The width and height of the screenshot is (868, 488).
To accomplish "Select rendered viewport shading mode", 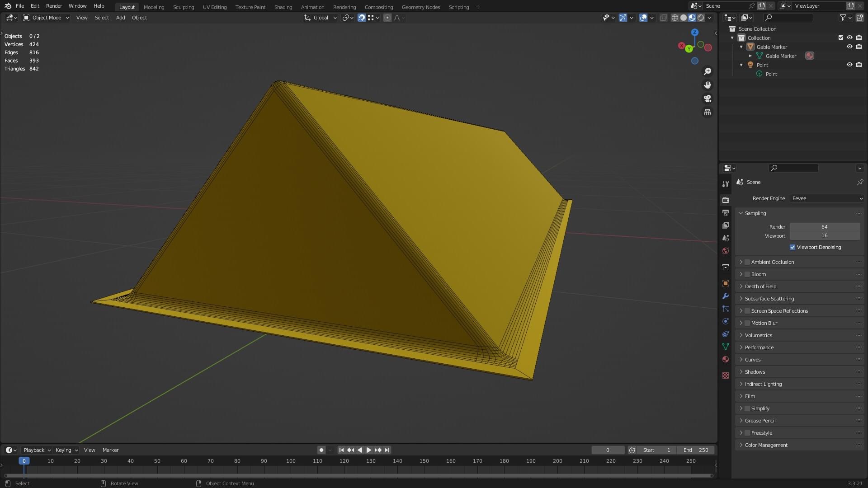I will pyautogui.click(x=701, y=18).
